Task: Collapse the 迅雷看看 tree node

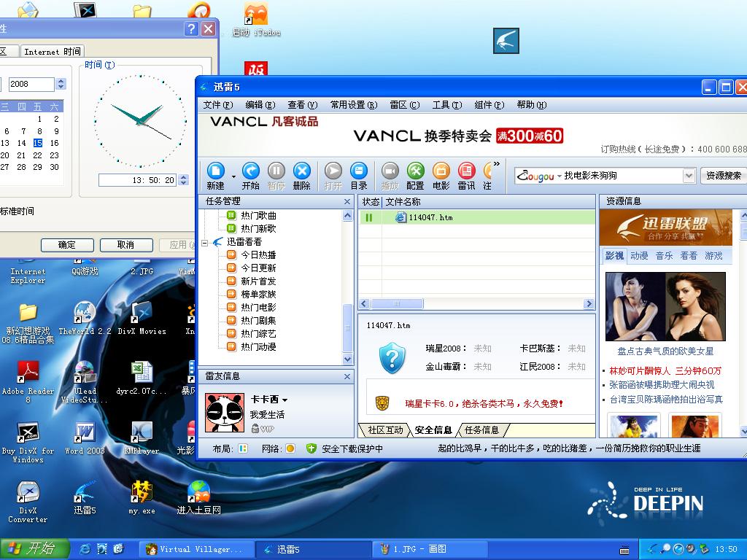Action: 205,243
